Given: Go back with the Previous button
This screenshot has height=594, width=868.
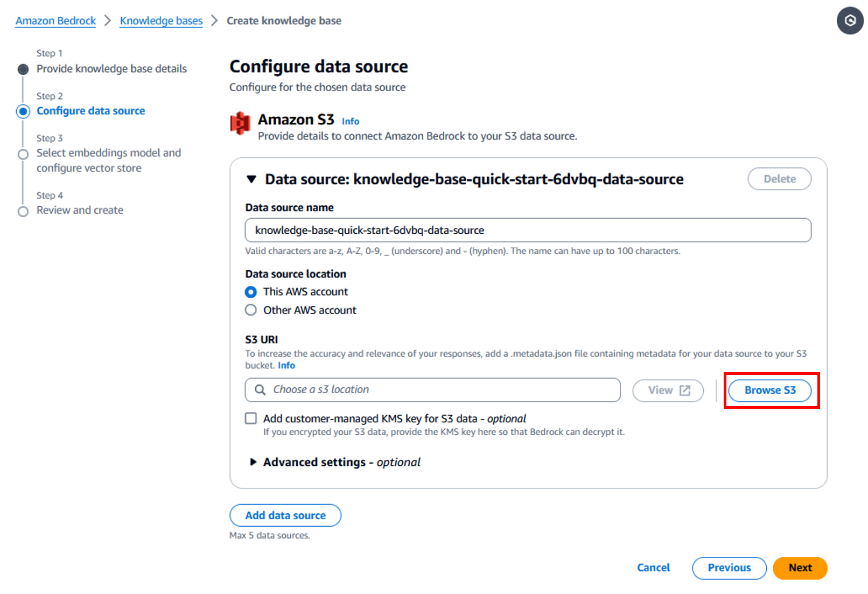Looking at the screenshot, I should (x=729, y=568).
